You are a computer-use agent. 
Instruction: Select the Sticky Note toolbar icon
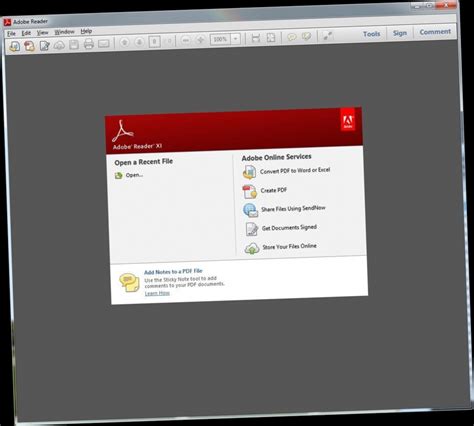[292, 37]
